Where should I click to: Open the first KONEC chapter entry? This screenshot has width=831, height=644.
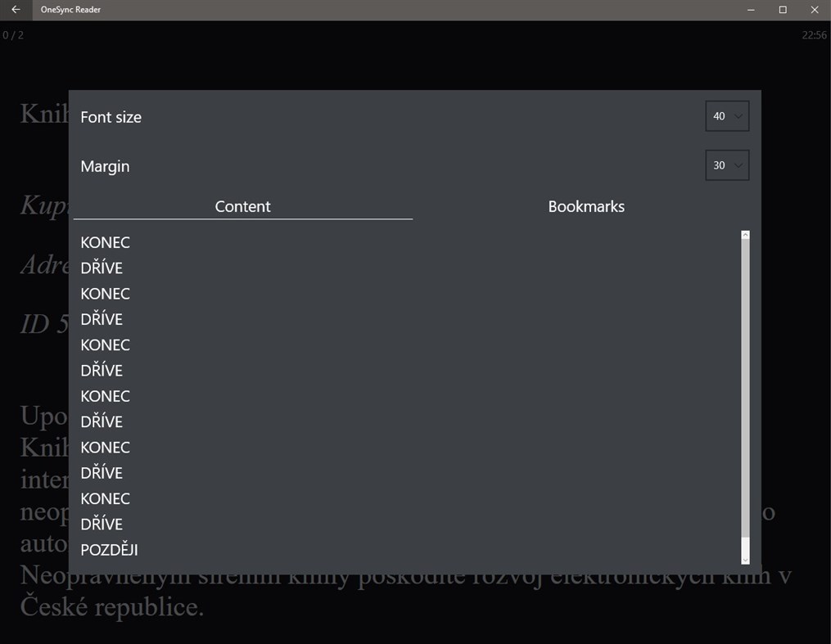tap(105, 242)
